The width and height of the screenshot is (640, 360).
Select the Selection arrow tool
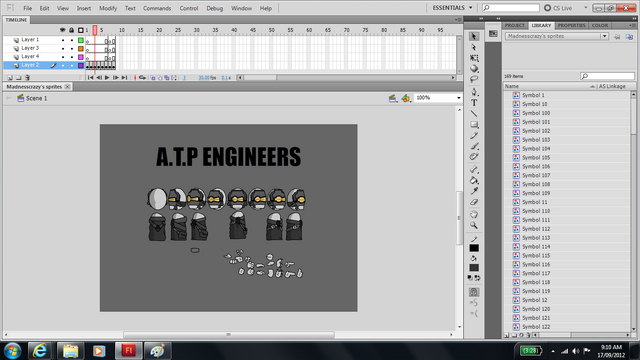tap(474, 36)
